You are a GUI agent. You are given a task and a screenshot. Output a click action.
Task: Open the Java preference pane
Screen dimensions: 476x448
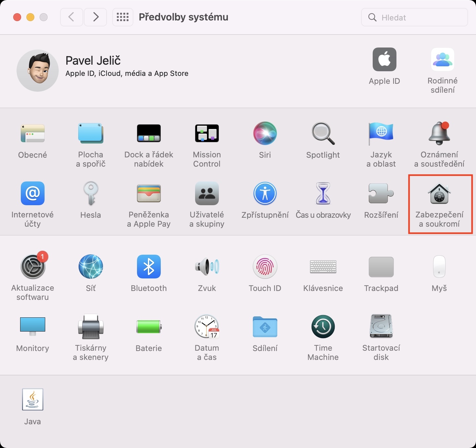(x=33, y=400)
